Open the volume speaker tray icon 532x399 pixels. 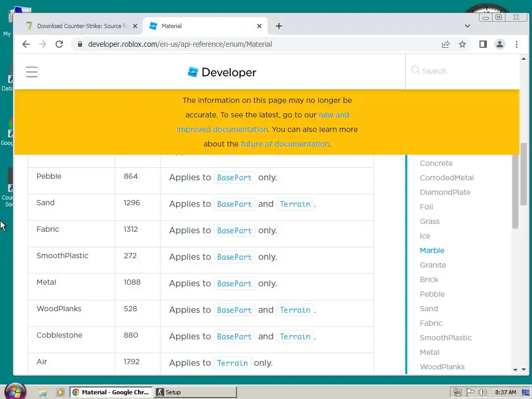point(482,392)
